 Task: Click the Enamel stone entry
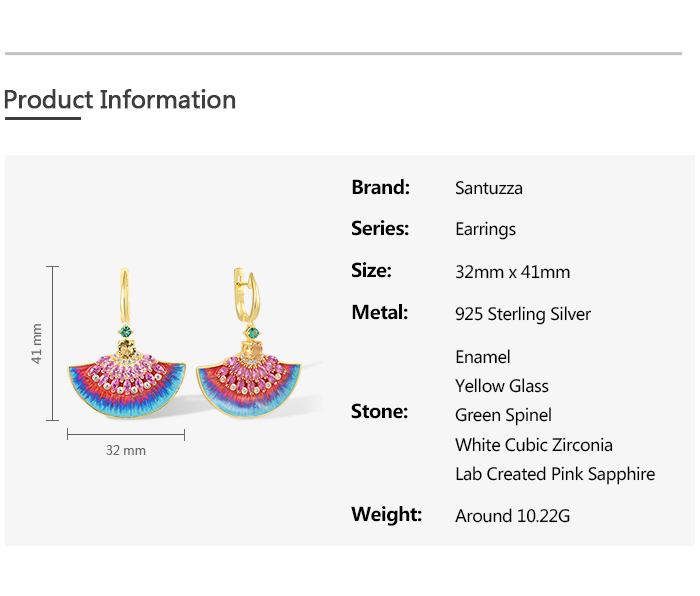point(482,357)
